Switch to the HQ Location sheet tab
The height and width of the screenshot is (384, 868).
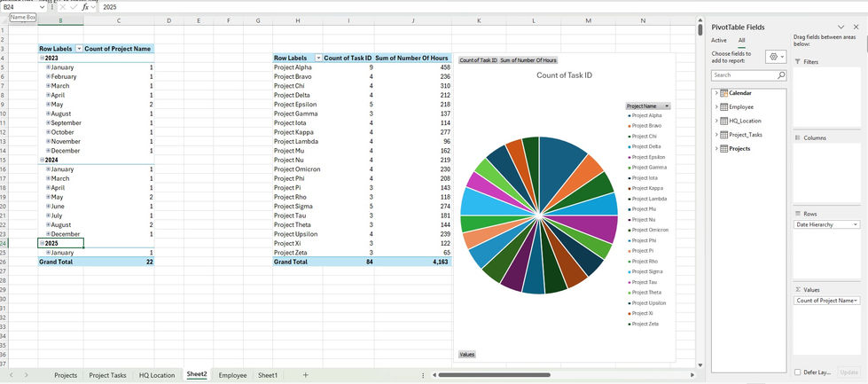tap(157, 375)
